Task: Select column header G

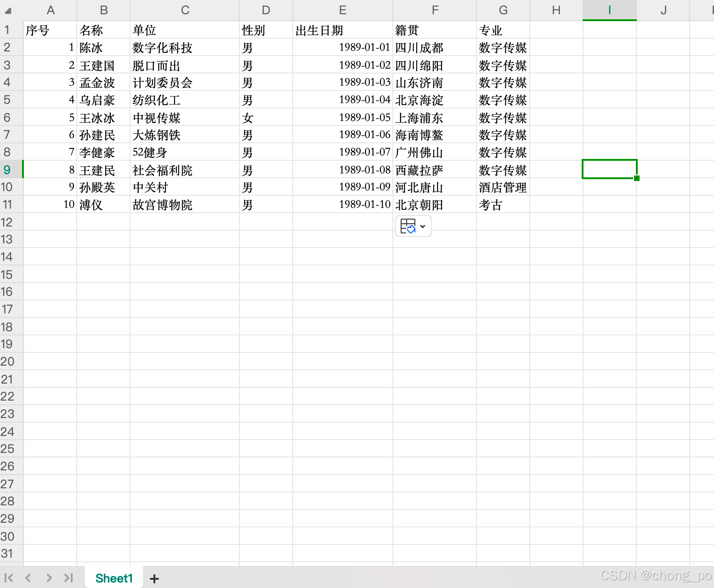Action: click(503, 10)
